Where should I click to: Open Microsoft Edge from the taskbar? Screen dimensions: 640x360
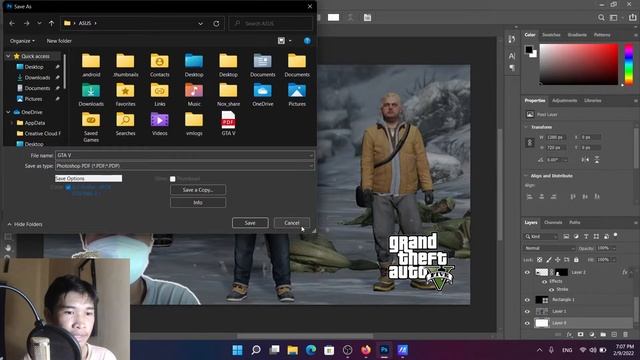pyautogui.click(x=311, y=350)
